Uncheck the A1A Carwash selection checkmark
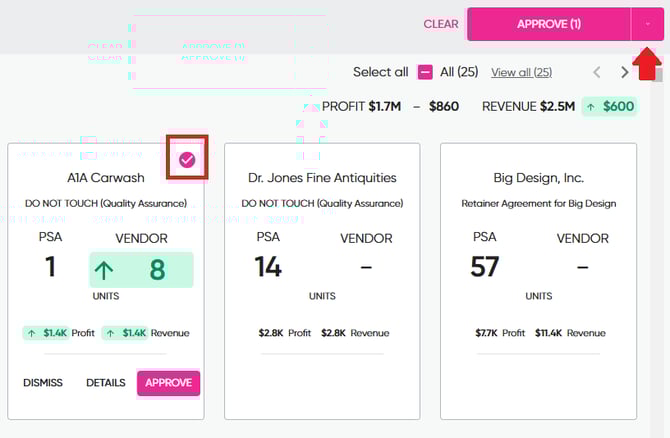 (x=187, y=160)
